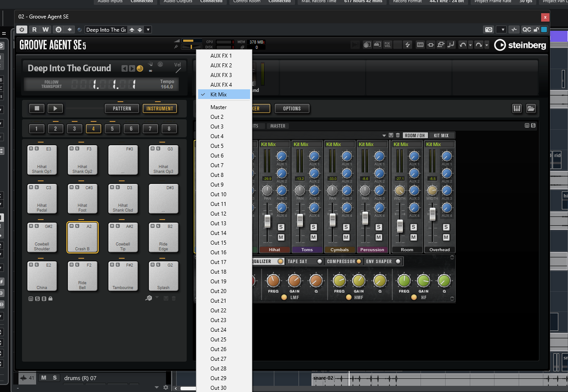Select pad group 4 button
This screenshot has width=568, height=392.
click(93, 129)
